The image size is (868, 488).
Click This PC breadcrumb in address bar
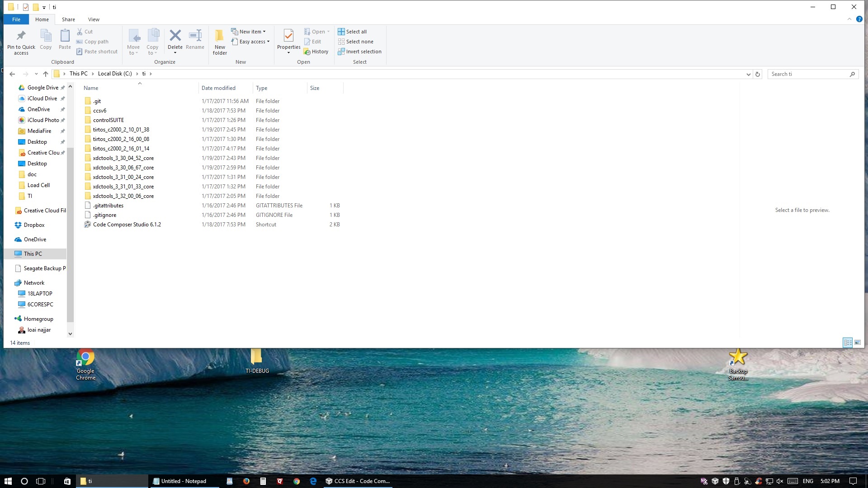click(79, 74)
